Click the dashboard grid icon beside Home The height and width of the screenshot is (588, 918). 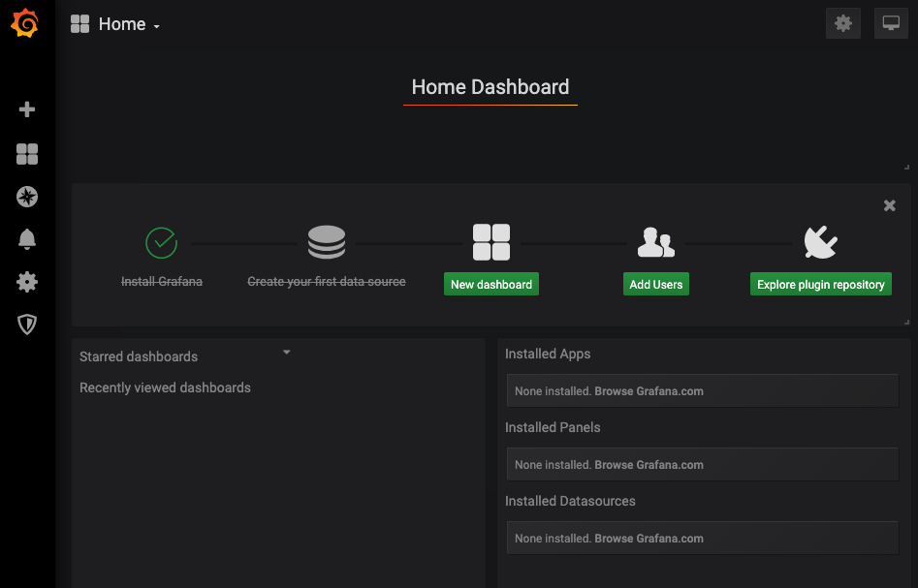pos(79,24)
